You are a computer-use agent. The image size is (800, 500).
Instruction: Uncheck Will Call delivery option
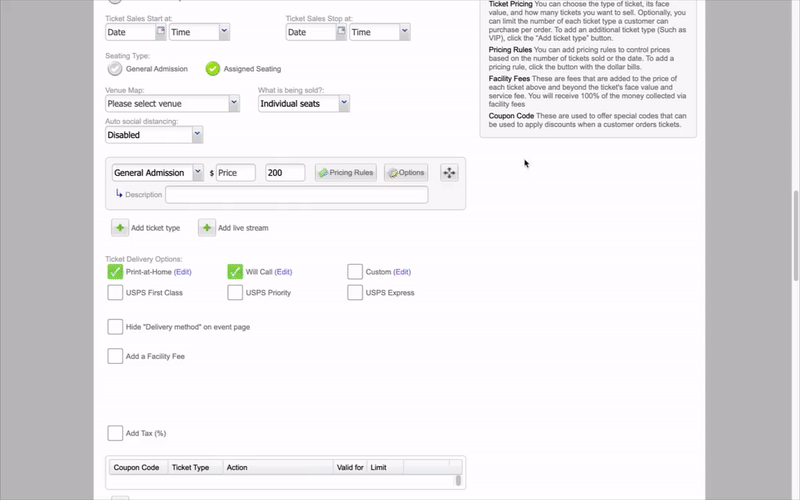235,271
